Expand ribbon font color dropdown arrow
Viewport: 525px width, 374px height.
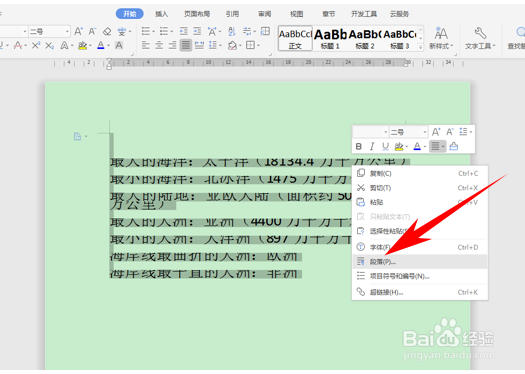click(x=108, y=46)
